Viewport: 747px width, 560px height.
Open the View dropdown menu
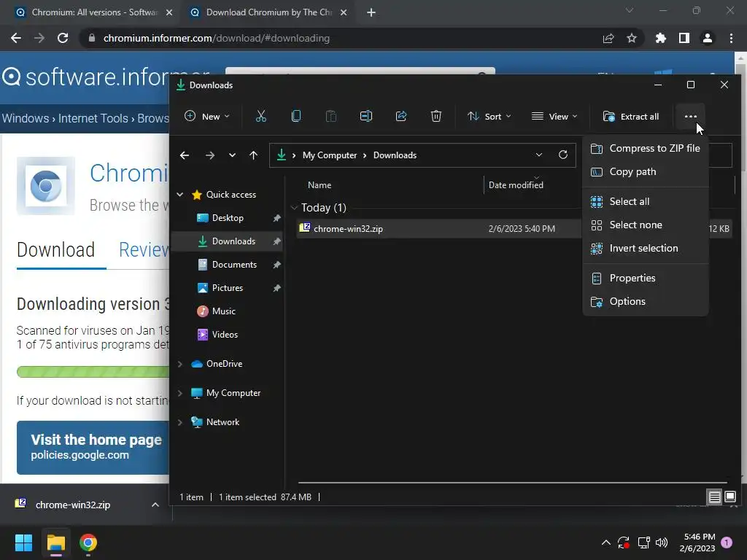coord(554,116)
